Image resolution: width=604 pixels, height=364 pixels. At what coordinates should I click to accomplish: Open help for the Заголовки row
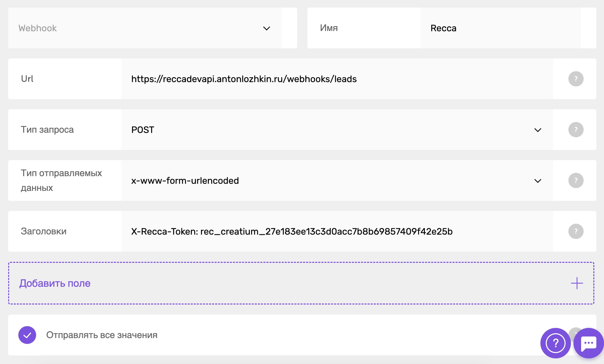[x=576, y=231]
